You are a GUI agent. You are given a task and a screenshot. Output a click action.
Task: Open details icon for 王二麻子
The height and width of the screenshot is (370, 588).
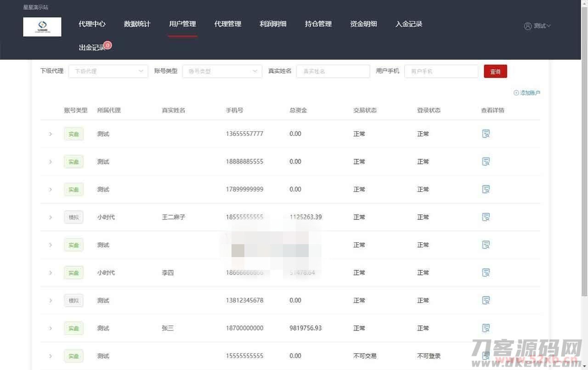pyautogui.click(x=486, y=217)
